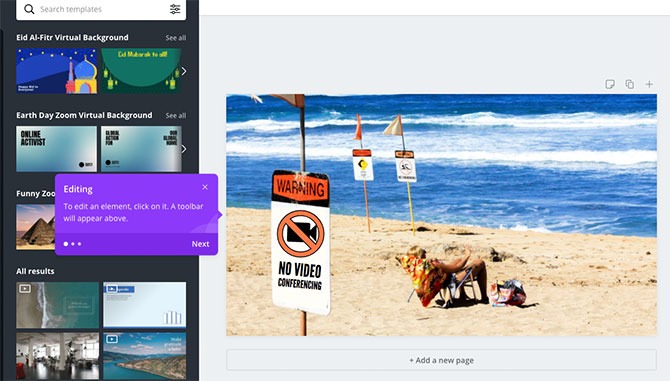Select the aerial beach video template
670x381 pixels.
(58, 305)
